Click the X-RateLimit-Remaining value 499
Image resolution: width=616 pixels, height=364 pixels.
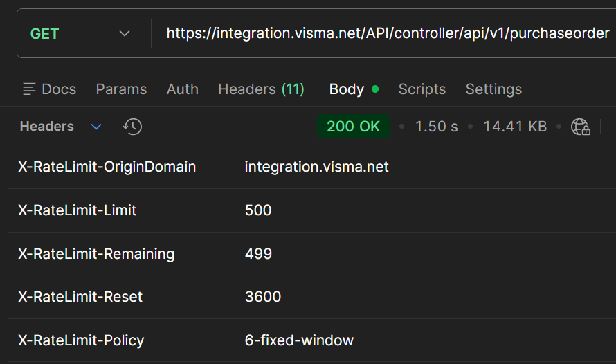258,253
